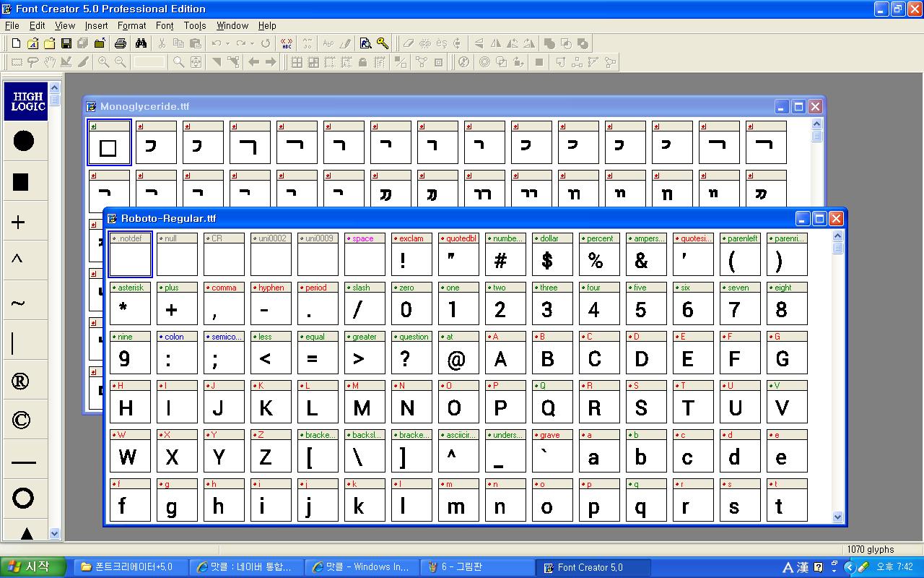
Task: Open the Tools menu
Action: (x=195, y=25)
